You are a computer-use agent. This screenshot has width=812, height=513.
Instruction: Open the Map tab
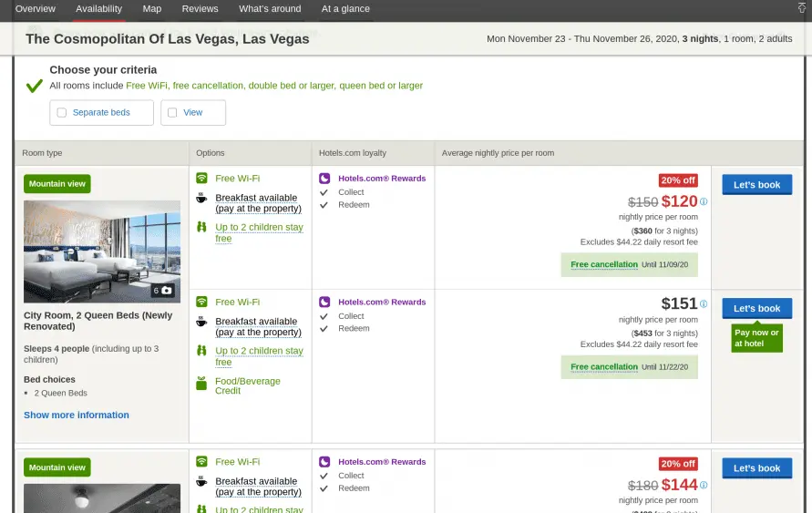(151, 9)
